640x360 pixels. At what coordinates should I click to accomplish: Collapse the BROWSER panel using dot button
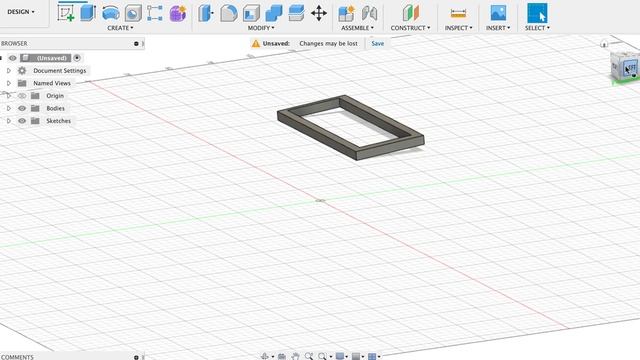click(136, 44)
